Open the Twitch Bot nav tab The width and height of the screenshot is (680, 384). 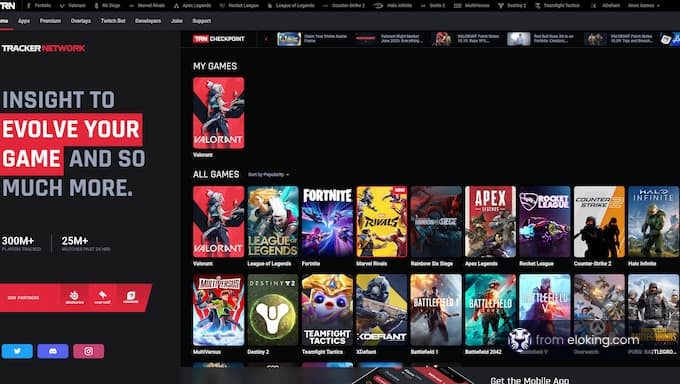click(113, 21)
